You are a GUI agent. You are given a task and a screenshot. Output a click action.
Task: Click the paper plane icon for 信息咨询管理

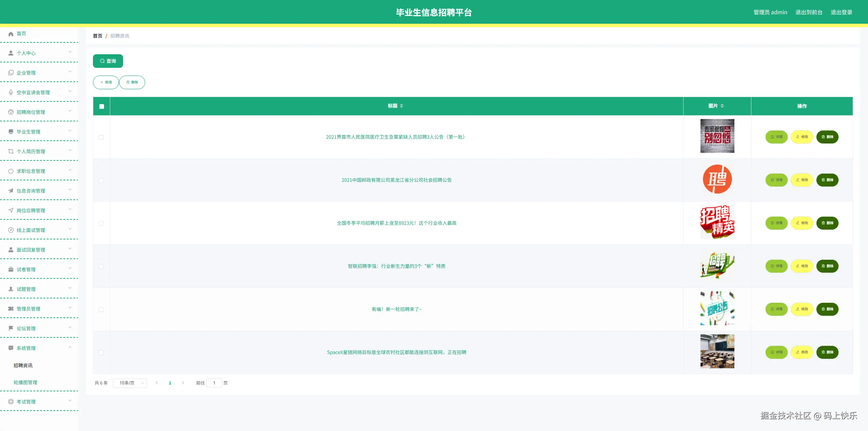click(11, 191)
